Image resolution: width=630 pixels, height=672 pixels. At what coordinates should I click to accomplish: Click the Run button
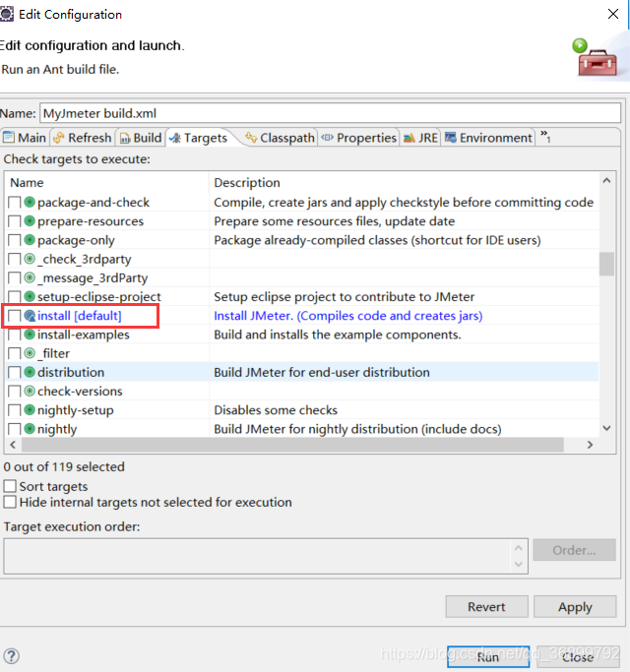488,656
